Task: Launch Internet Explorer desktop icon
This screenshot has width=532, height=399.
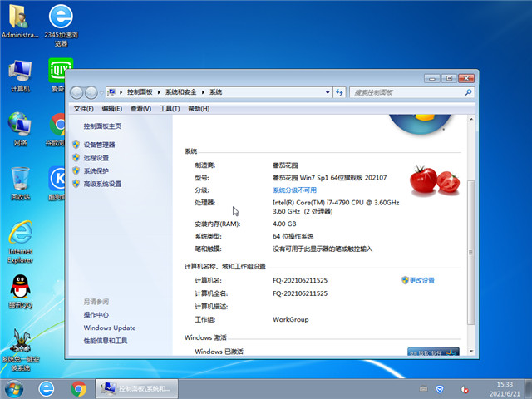Action: tap(20, 242)
